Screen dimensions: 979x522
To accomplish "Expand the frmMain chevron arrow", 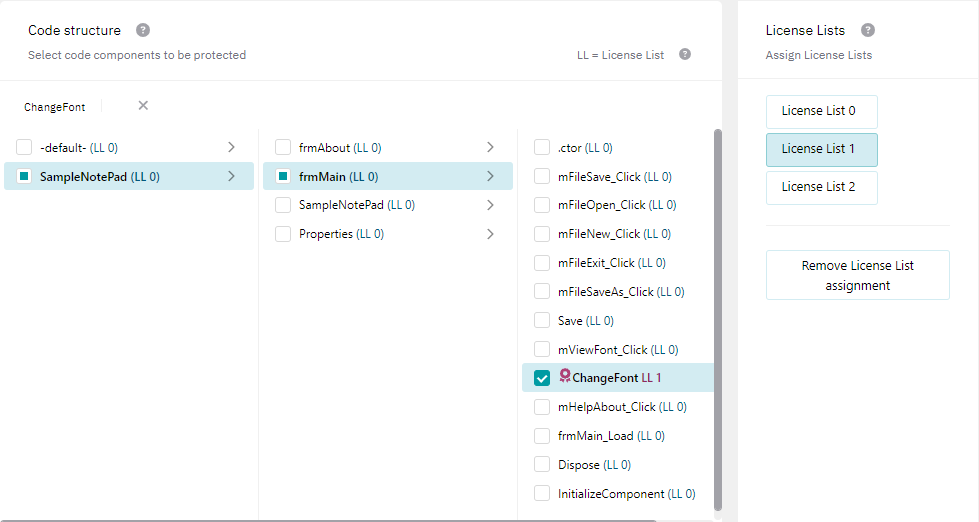I will [490, 176].
